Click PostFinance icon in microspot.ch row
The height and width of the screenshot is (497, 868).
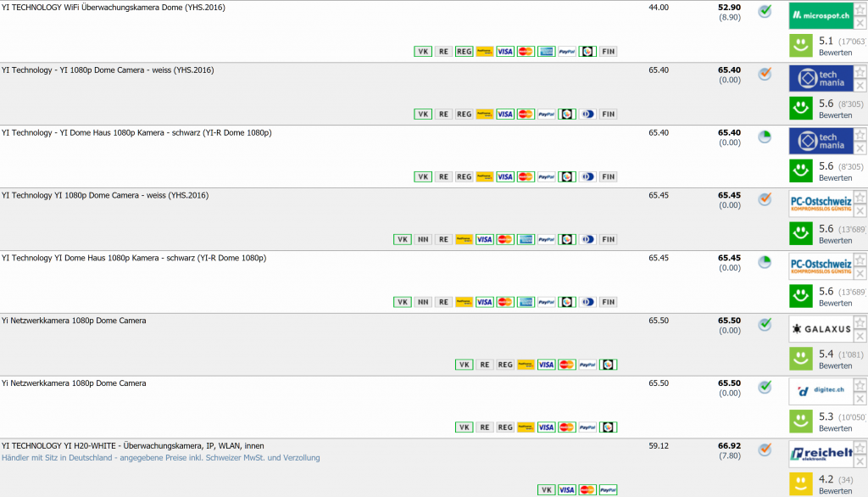coord(485,52)
